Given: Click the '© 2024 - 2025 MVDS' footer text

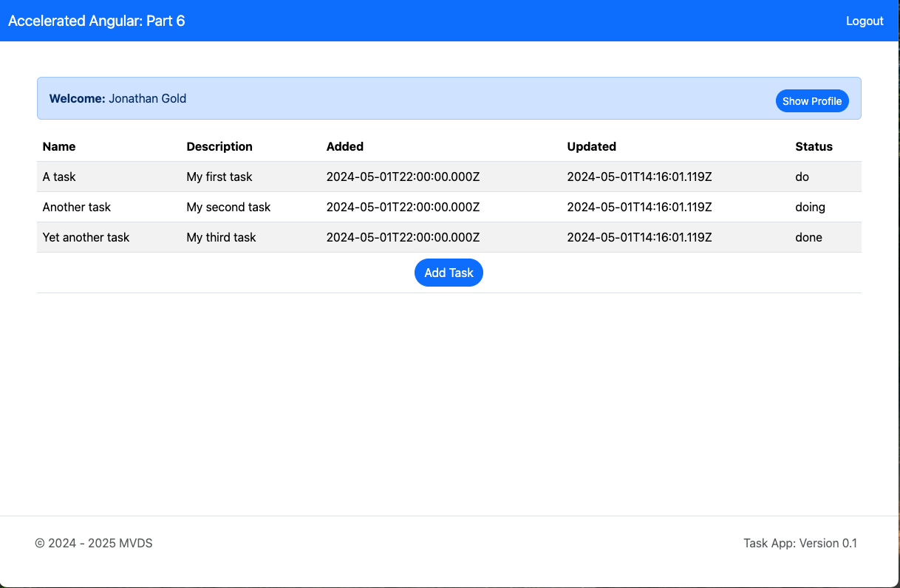Looking at the screenshot, I should 94,543.
